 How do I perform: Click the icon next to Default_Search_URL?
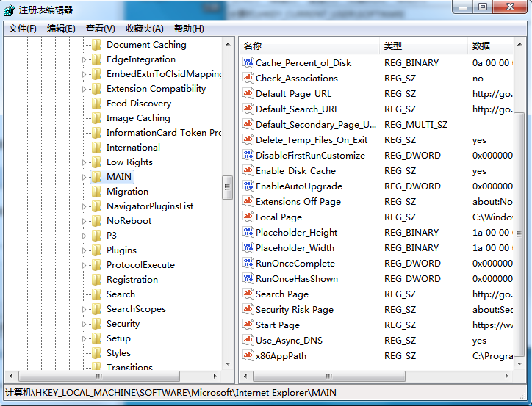(248, 109)
